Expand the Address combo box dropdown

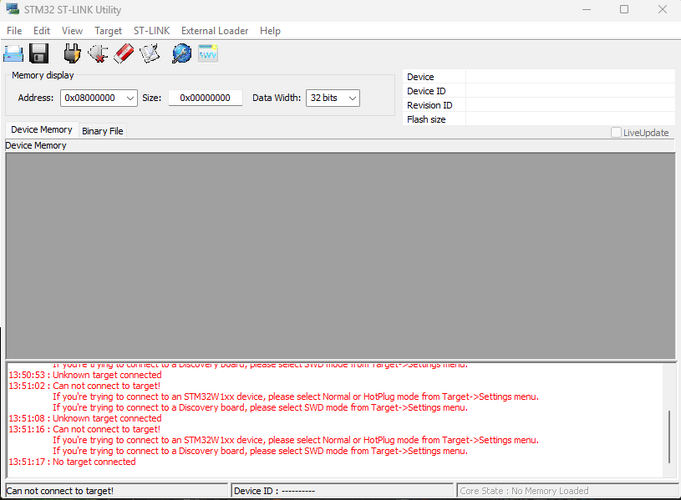click(x=130, y=98)
